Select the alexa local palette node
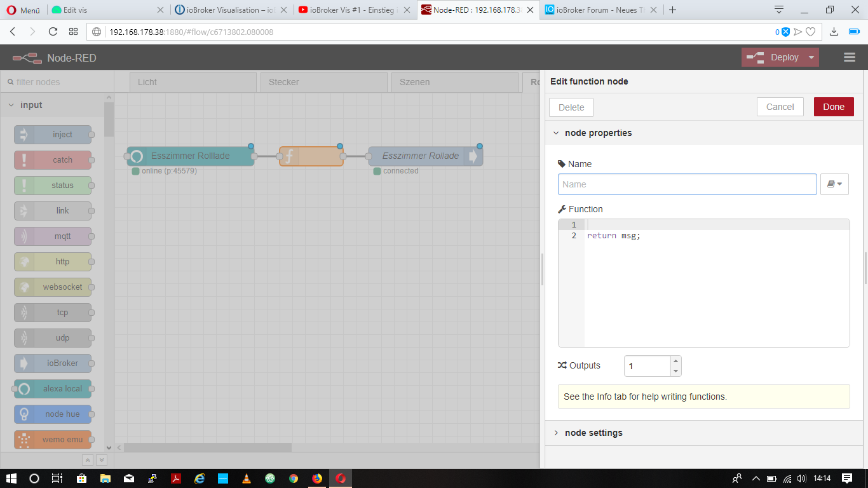 (53, 389)
